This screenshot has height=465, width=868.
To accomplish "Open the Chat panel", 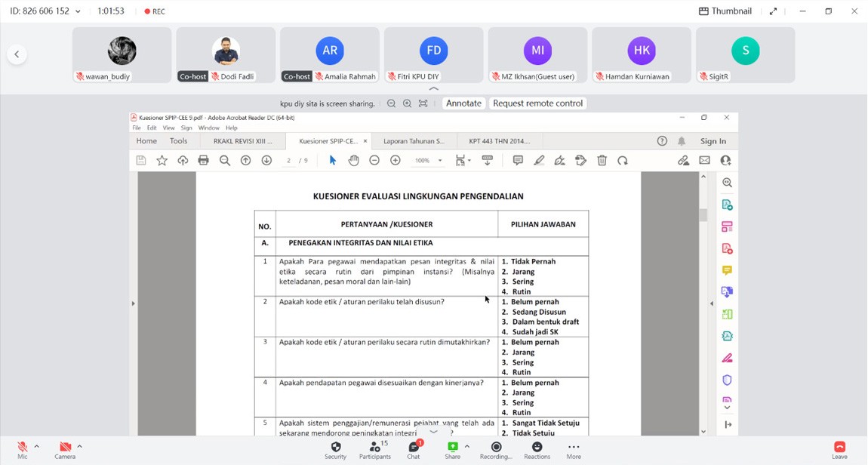I will tap(414, 448).
